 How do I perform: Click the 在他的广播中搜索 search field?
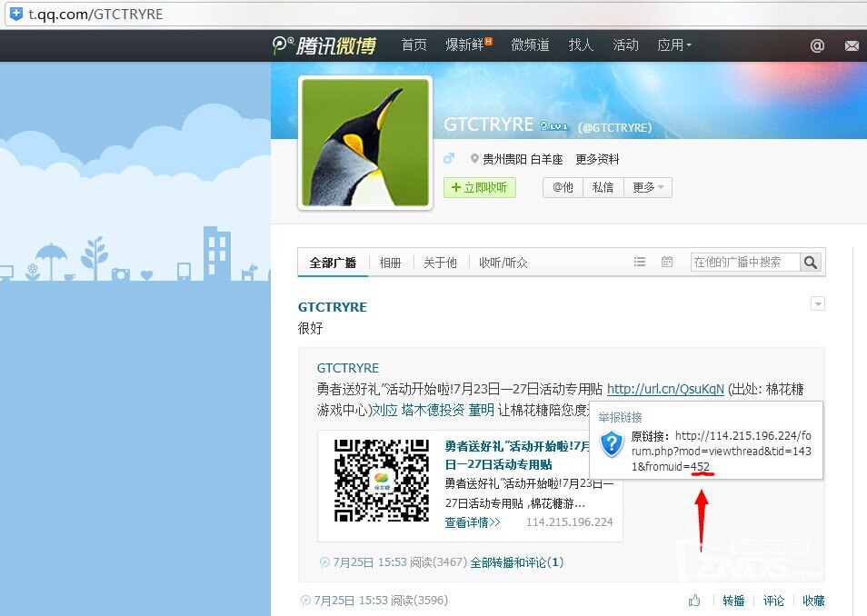(744, 263)
